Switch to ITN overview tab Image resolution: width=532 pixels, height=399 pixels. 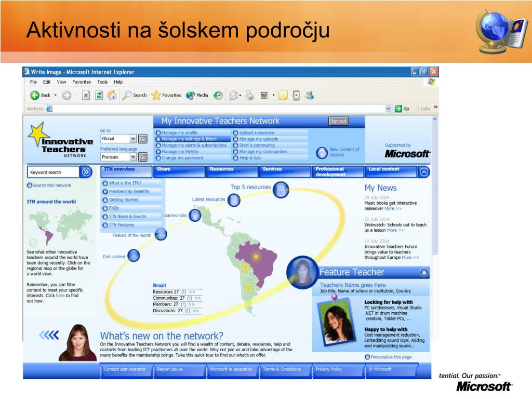pos(126,171)
